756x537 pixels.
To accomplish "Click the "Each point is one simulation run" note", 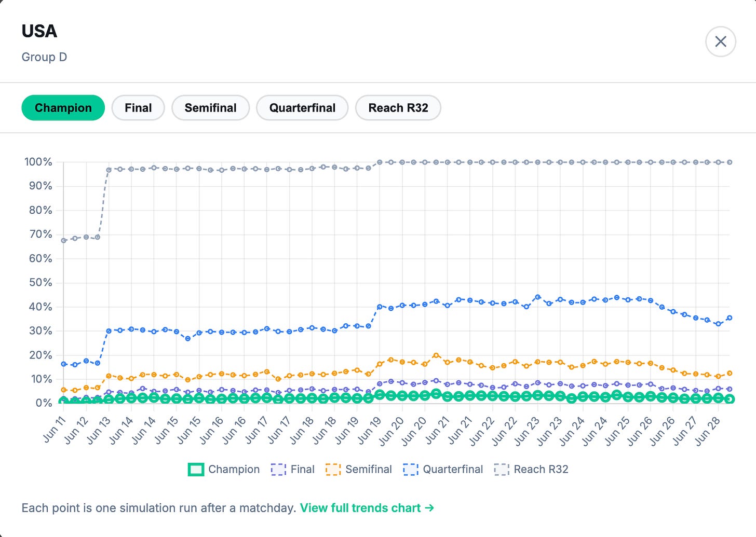I will pyautogui.click(x=159, y=508).
